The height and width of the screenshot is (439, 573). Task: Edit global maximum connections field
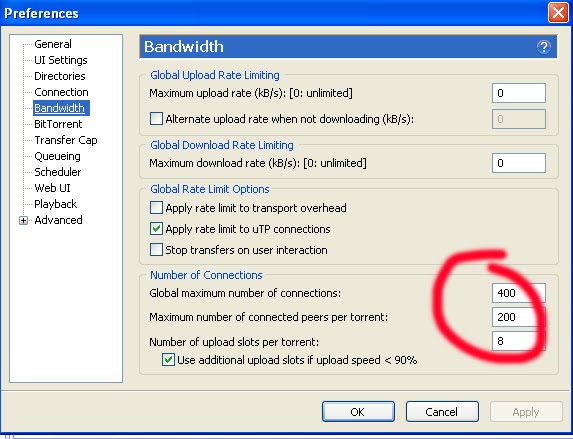coord(519,293)
